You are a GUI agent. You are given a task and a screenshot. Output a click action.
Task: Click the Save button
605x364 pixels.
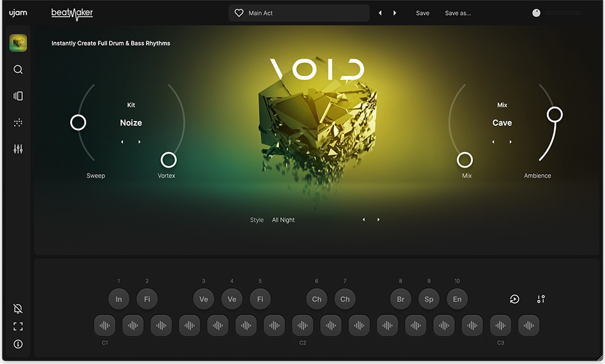[x=422, y=13]
